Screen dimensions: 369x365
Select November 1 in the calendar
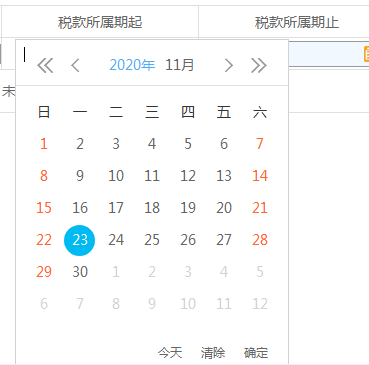pyautogui.click(x=44, y=144)
